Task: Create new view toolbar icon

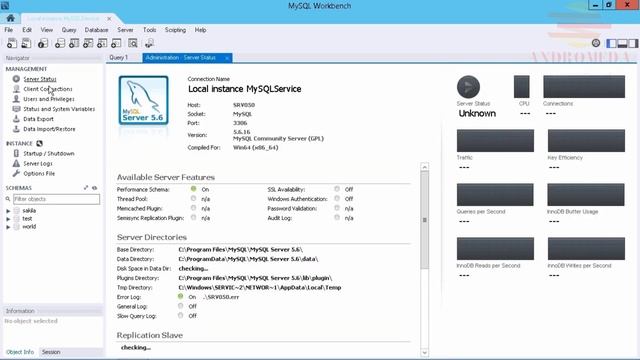Action: point(88,43)
